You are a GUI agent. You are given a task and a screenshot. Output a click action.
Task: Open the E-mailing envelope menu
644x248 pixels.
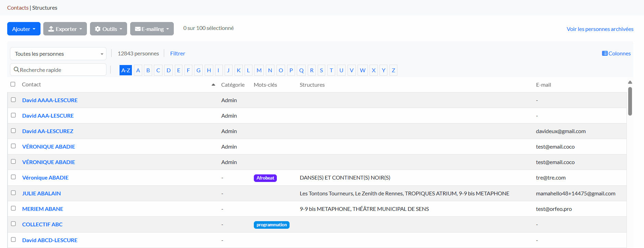coord(152,29)
